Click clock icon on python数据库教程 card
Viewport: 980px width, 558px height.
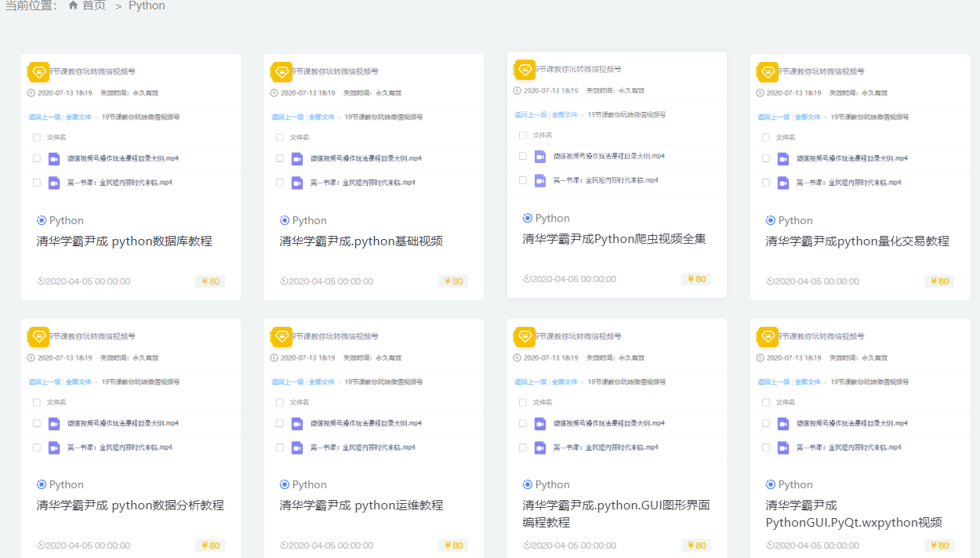click(x=41, y=281)
